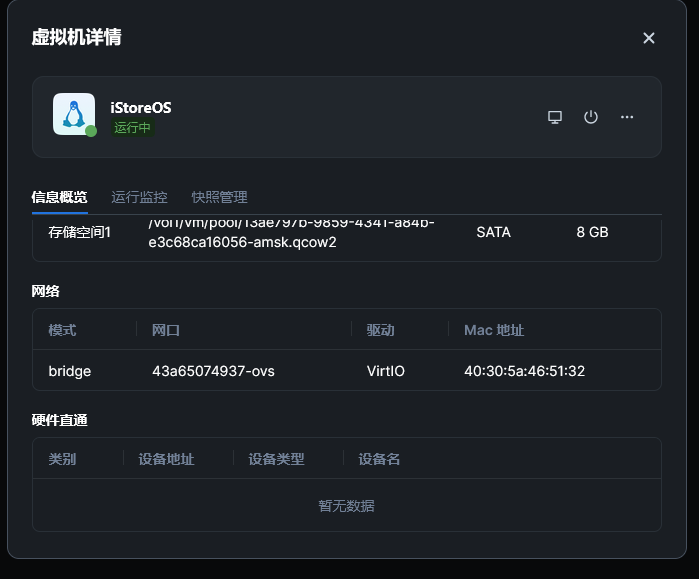Viewport: 699px width, 579px height.
Task: Click the network port 43a65074937-ovs
Action: (x=213, y=371)
